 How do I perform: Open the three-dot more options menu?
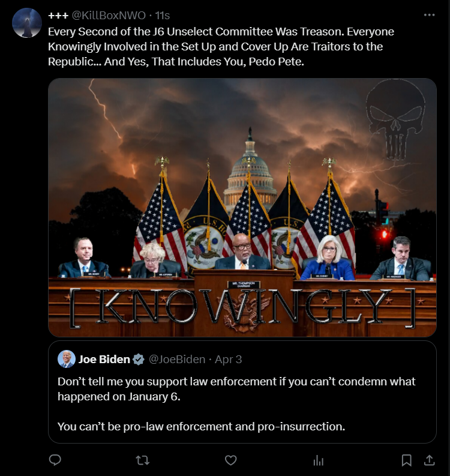[429, 15]
